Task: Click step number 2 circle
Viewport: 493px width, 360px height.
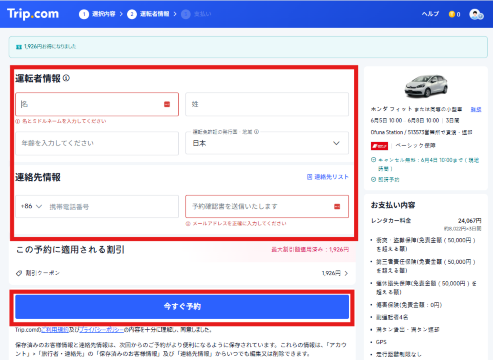Action: [x=132, y=14]
